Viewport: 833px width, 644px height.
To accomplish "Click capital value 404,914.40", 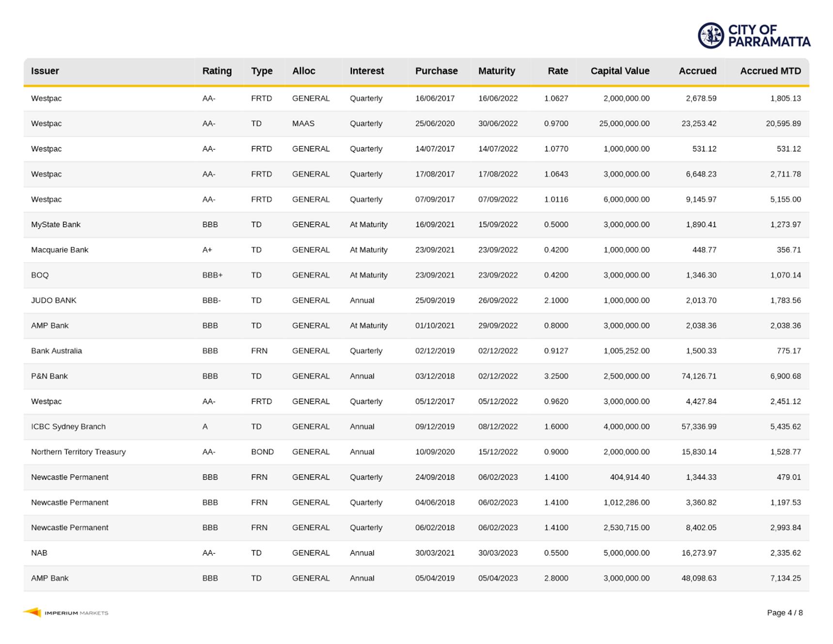I will [629, 477].
